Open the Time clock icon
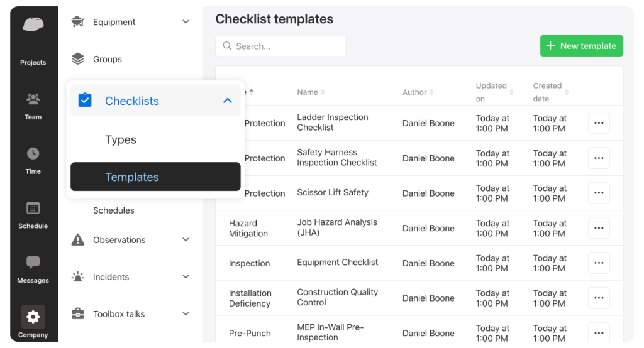Image resolution: width=644 pixels, height=348 pixels. [x=33, y=154]
